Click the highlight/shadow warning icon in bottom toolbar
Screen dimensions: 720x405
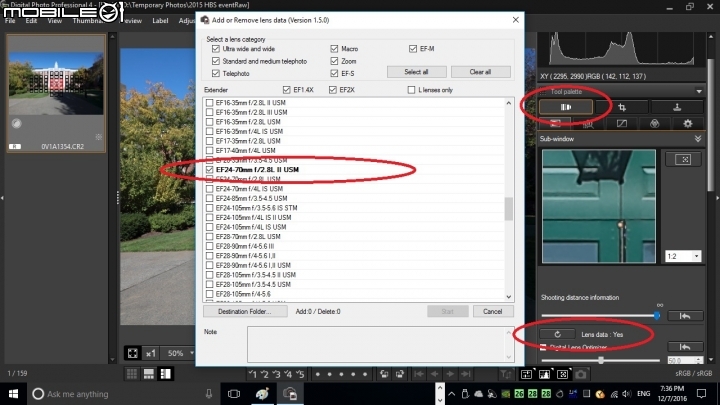[545, 374]
